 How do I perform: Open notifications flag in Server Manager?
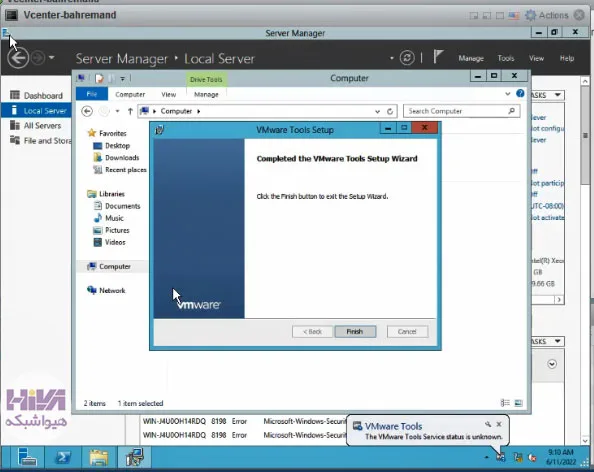pos(438,57)
